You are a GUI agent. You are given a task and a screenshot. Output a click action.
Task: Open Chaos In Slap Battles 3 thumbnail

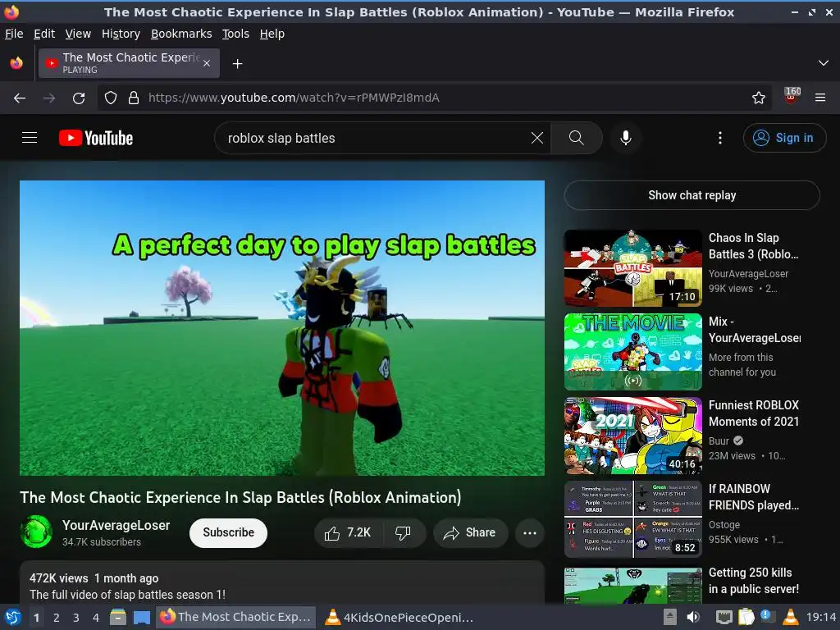[x=632, y=268]
